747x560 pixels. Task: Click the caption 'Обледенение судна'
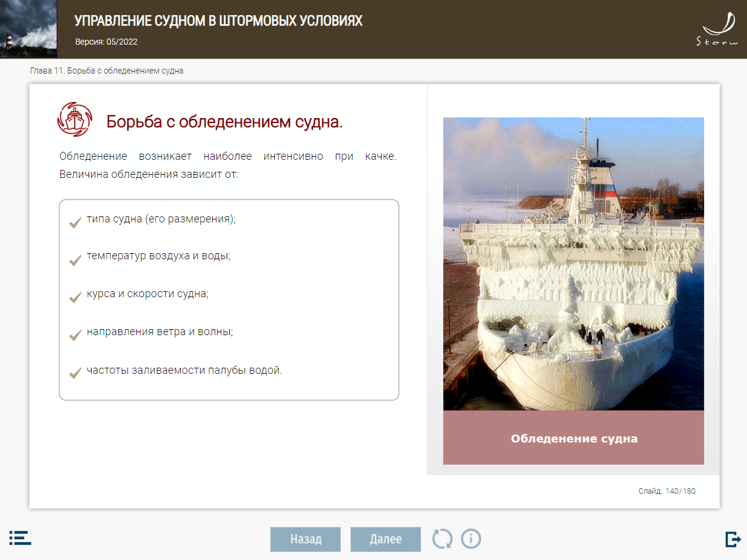coord(574,439)
